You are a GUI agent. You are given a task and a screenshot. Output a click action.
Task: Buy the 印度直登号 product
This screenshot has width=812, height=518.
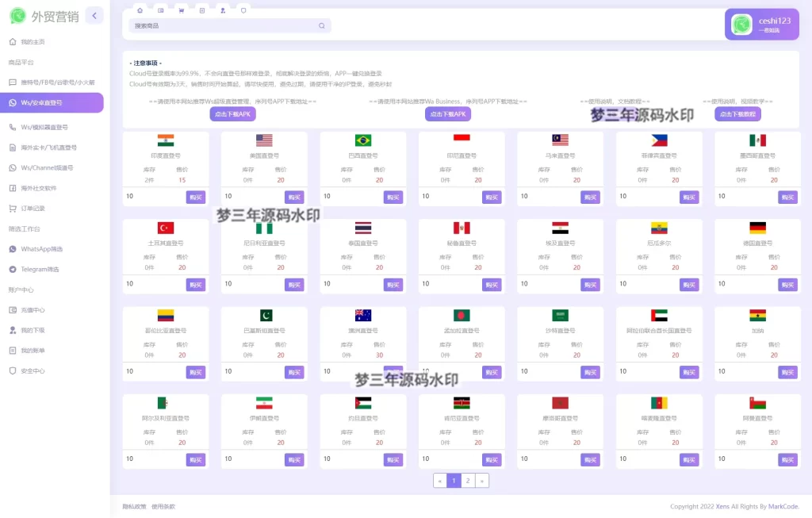[x=196, y=197]
